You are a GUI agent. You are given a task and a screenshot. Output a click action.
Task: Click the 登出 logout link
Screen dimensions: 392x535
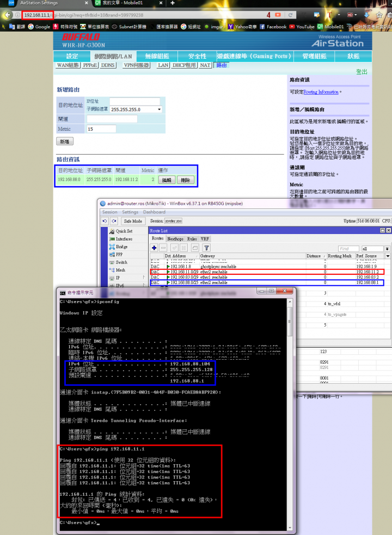(x=362, y=72)
